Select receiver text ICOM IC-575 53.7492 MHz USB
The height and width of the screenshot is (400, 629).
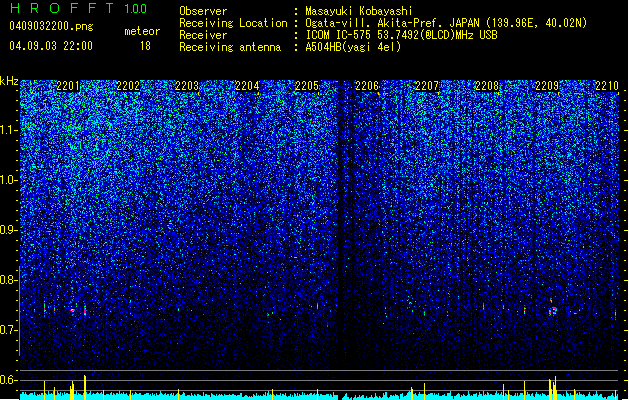401,35
